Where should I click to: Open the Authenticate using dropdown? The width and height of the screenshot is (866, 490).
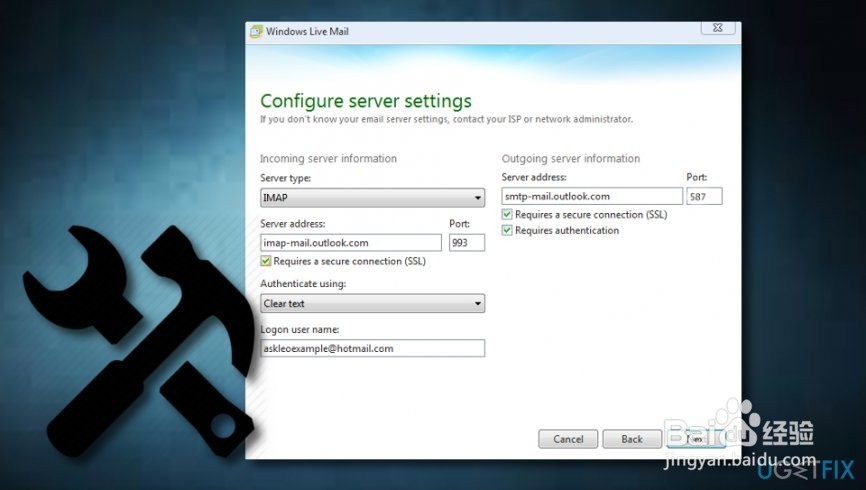pos(372,303)
